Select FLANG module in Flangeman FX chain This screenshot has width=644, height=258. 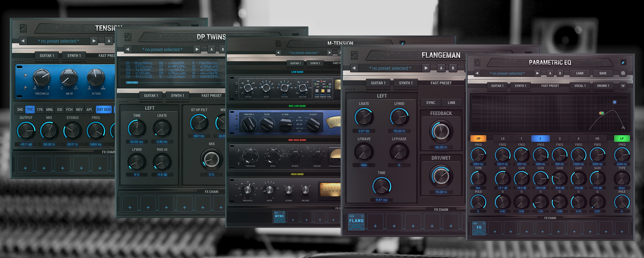[x=356, y=222]
